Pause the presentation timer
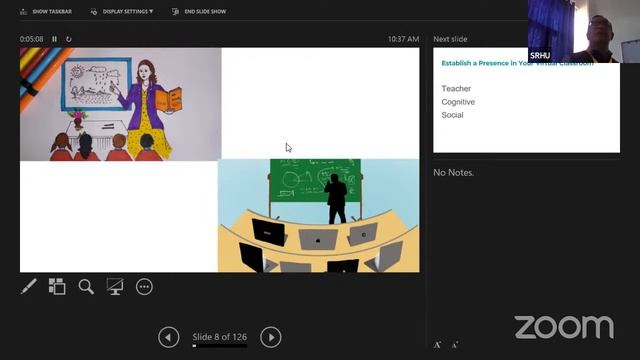The height and width of the screenshot is (360, 640). 54,39
